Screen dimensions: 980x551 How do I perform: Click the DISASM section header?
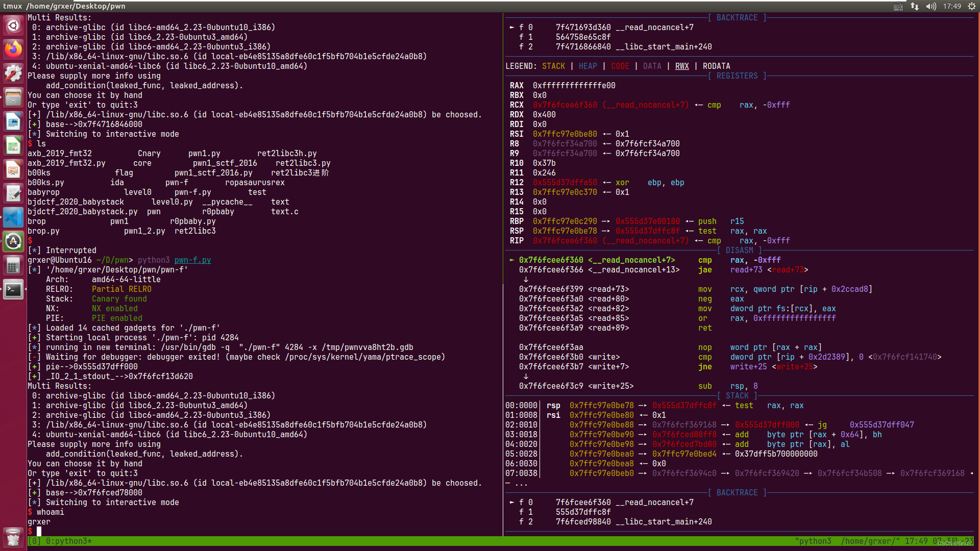[739, 250]
